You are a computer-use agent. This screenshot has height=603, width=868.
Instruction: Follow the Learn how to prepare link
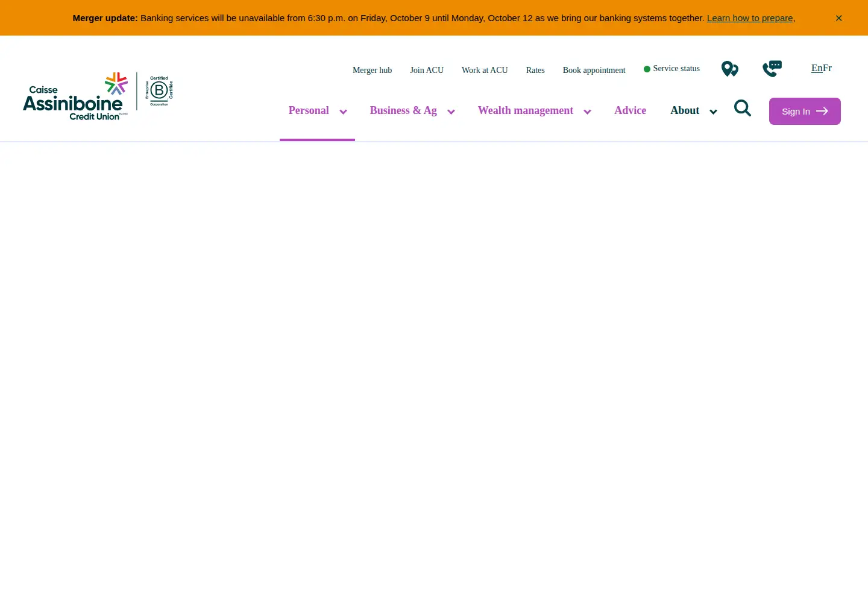point(750,18)
